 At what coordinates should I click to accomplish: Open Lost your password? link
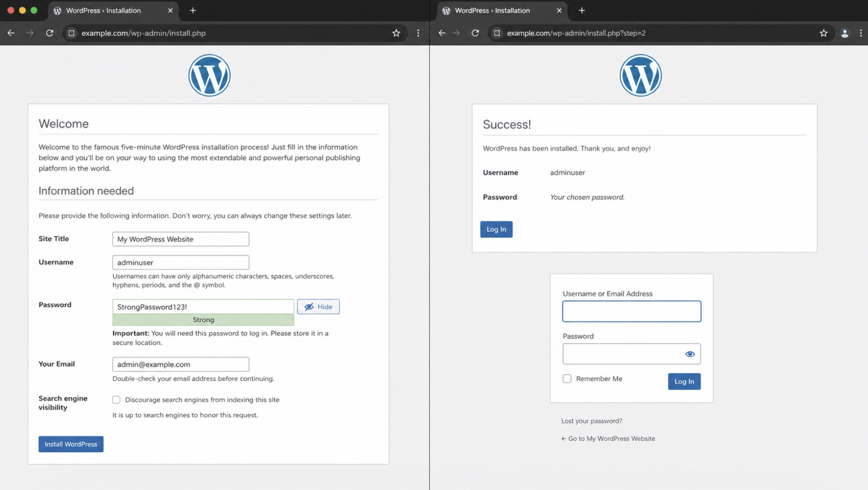pyautogui.click(x=591, y=421)
